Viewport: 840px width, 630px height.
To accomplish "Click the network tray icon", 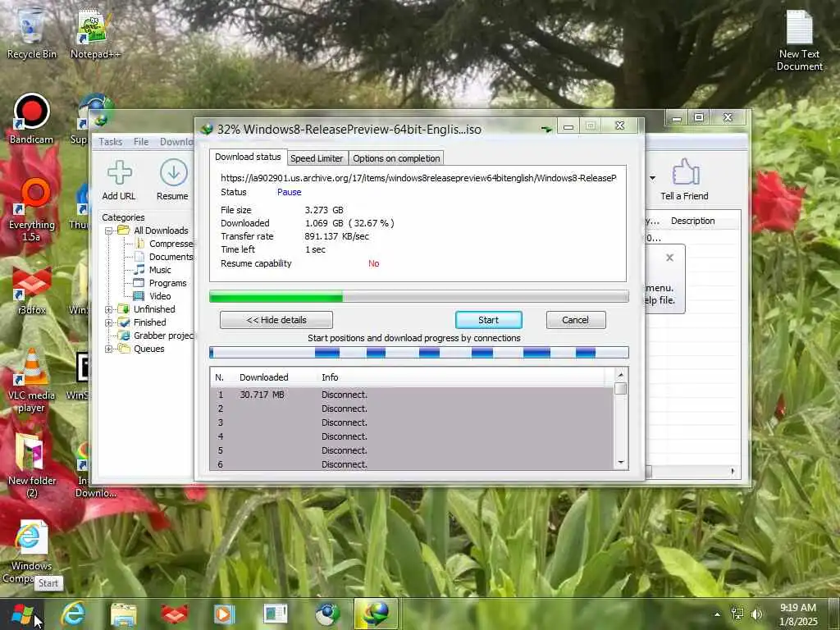I will [737, 614].
